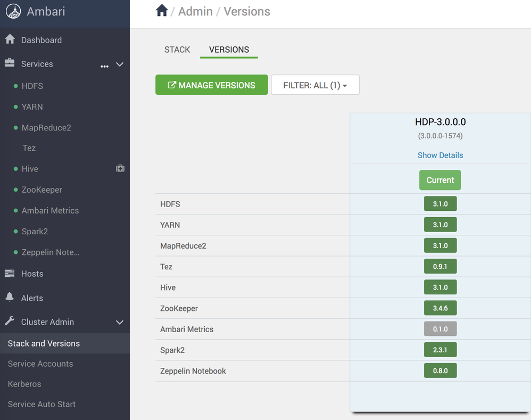Click the green Current button
The image size is (531, 420).
coord(440,180)
